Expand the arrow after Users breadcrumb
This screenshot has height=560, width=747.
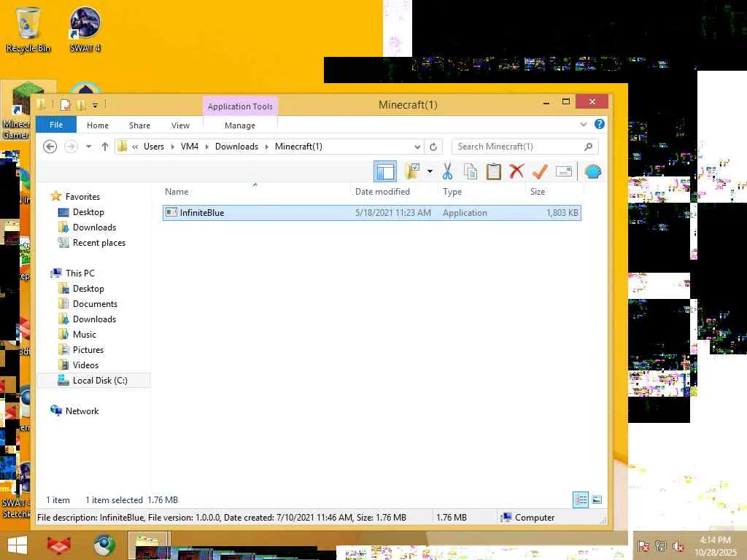[172, 147]
